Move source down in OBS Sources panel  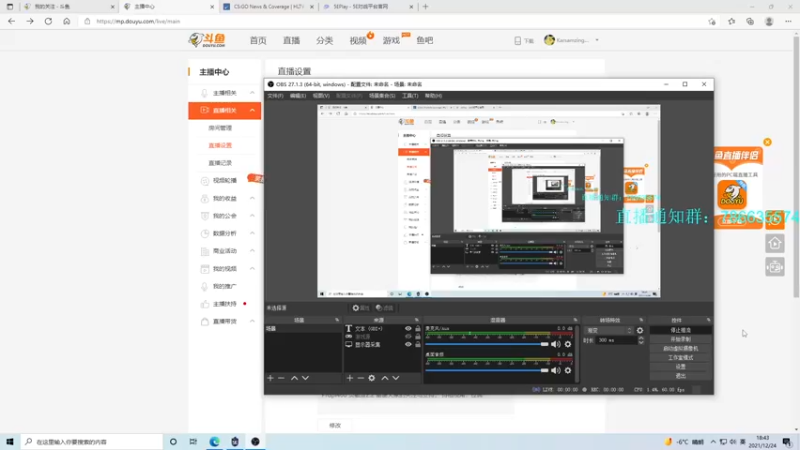coord(395,378)
